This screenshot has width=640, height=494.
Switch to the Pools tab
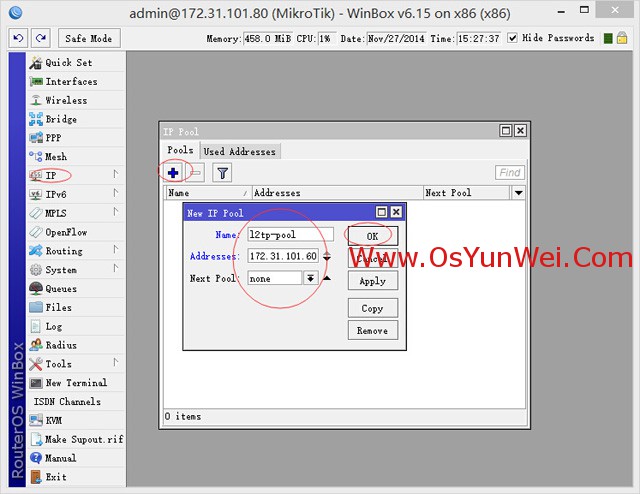tap(180, 150)
